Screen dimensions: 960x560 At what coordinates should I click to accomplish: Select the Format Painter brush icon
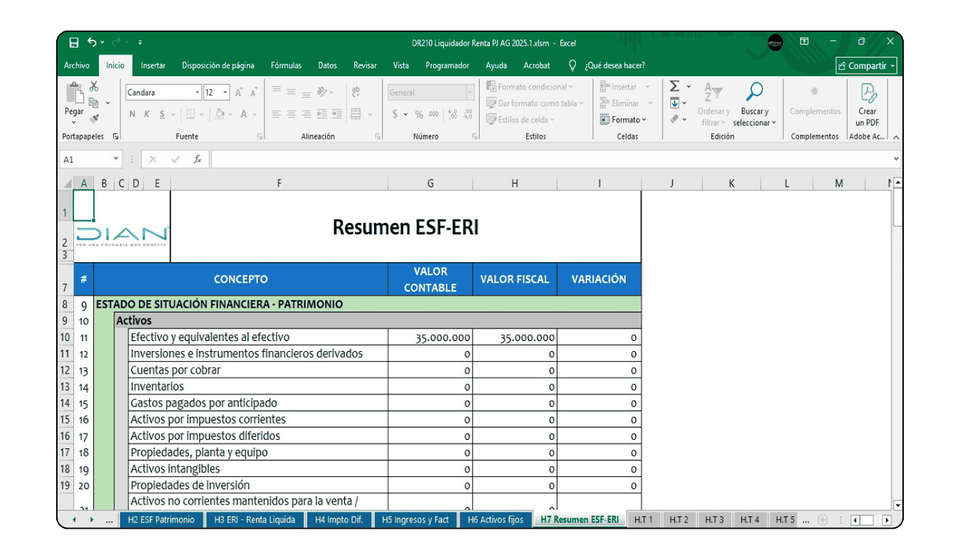click(94, 119)
